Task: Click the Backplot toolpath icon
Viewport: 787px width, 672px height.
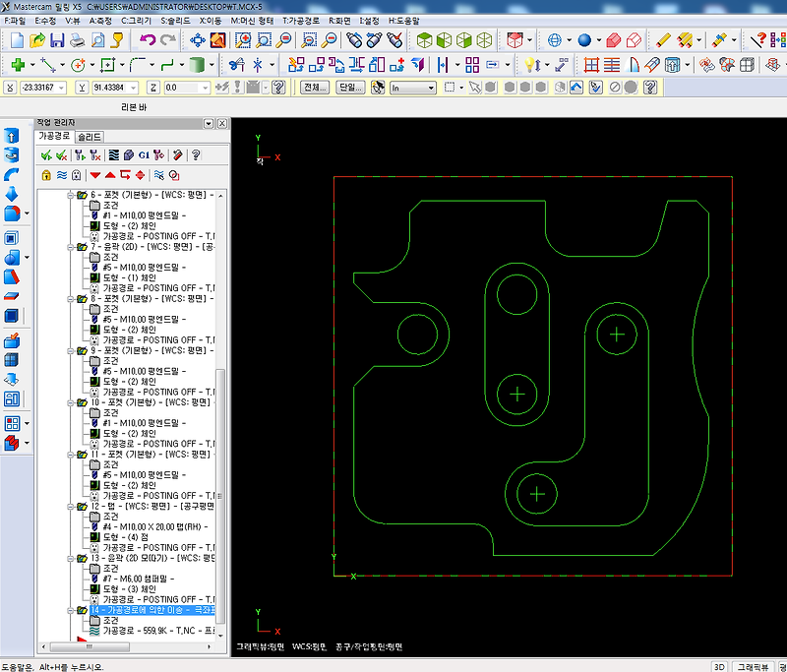Action: point(112,155)
